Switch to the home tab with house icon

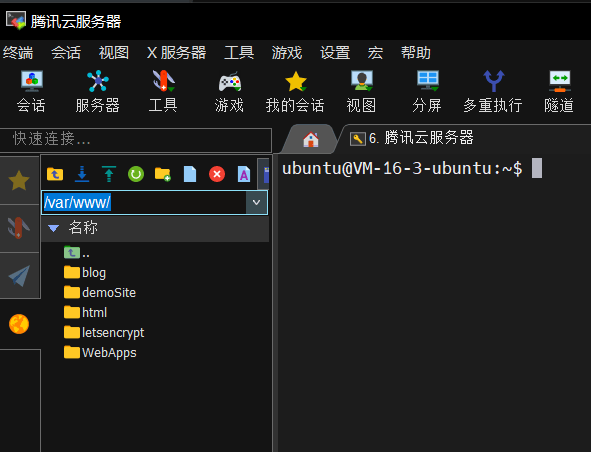coord(311,139)
